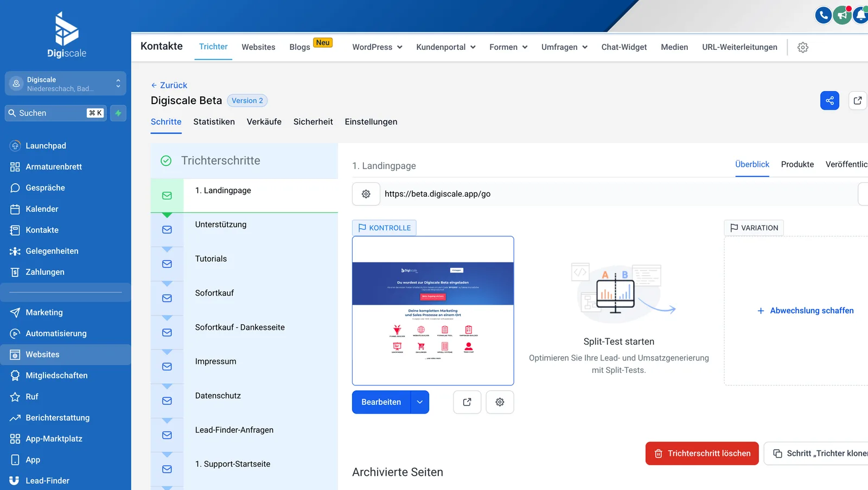Open the Kundenportal dropdown menu
Screen dimensions: 868x490
tap(446, 47)
